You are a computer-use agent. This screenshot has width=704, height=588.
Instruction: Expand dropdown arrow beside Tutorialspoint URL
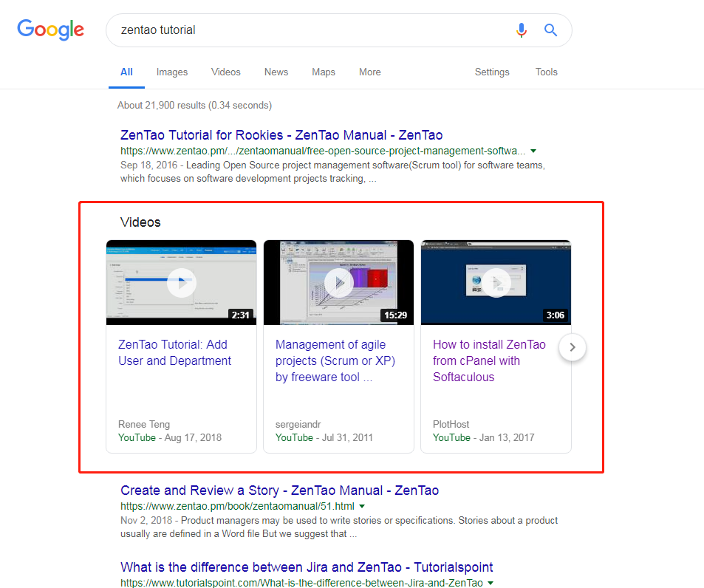491,583
